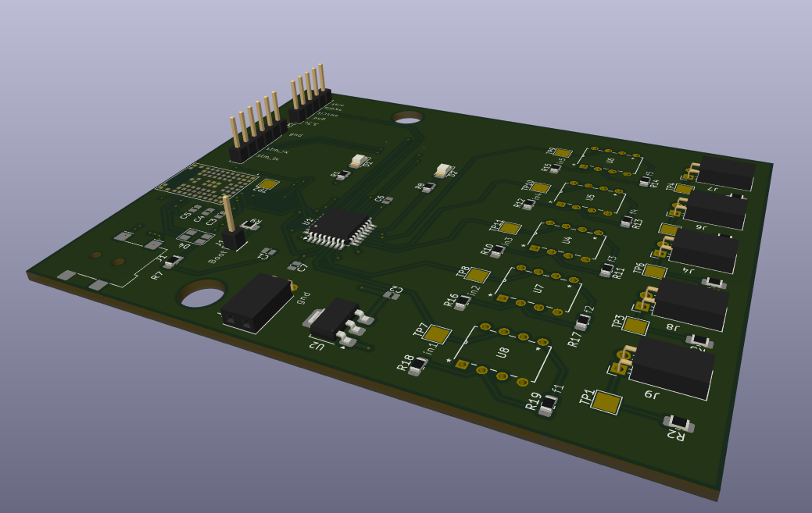Select the TP7 test pad near in1
The image size is (812, 513).
pos(438,334)
